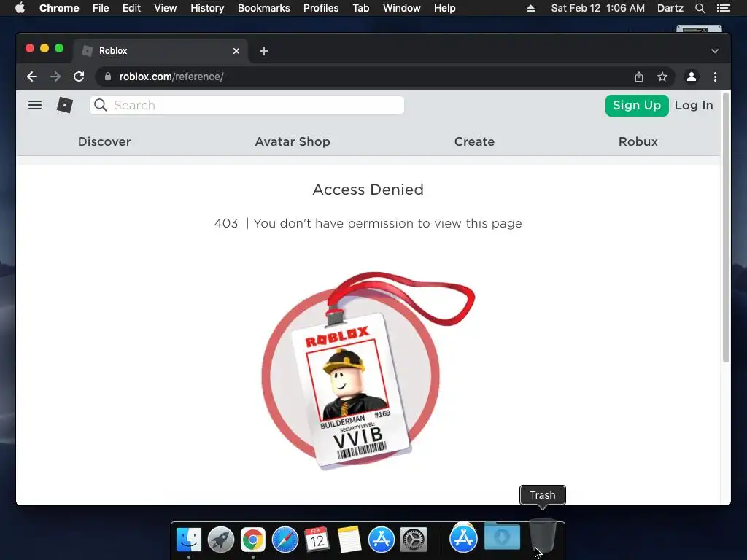Click the Roblox tab title
747x560 pixels.
[x=113, y=51]
